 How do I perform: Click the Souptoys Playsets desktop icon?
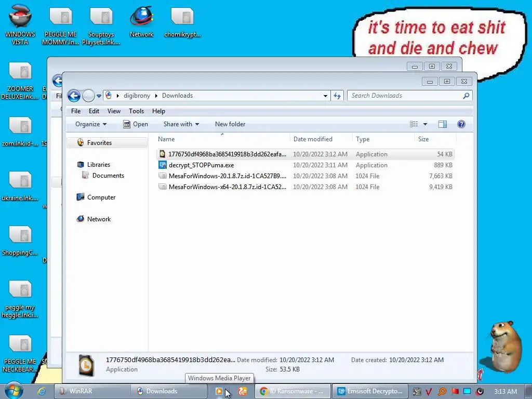click(x=101, y=26)
